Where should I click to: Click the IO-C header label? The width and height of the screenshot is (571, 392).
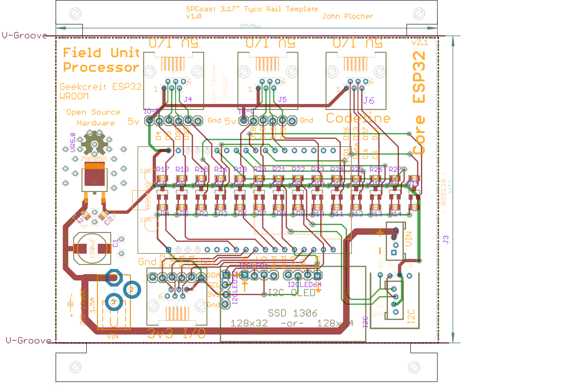coord(246,111)
